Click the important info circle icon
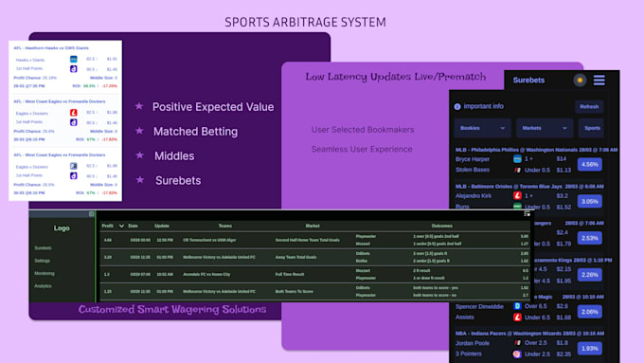The height and width of the screenshot is (363, 644). [x=457, y=106]
